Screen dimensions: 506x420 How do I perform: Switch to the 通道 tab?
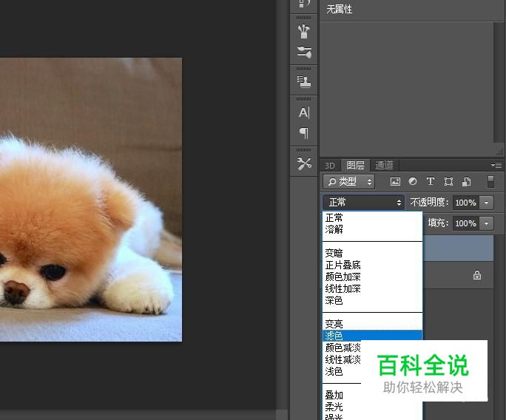tap(384, 165)
